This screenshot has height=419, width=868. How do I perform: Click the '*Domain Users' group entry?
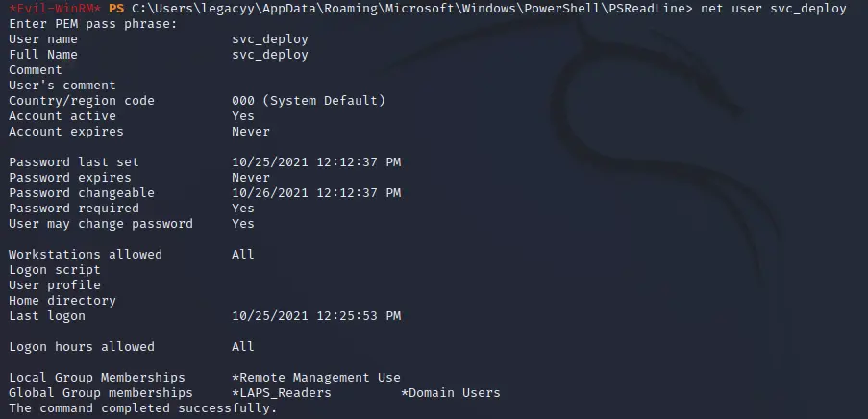pos(451,393)
